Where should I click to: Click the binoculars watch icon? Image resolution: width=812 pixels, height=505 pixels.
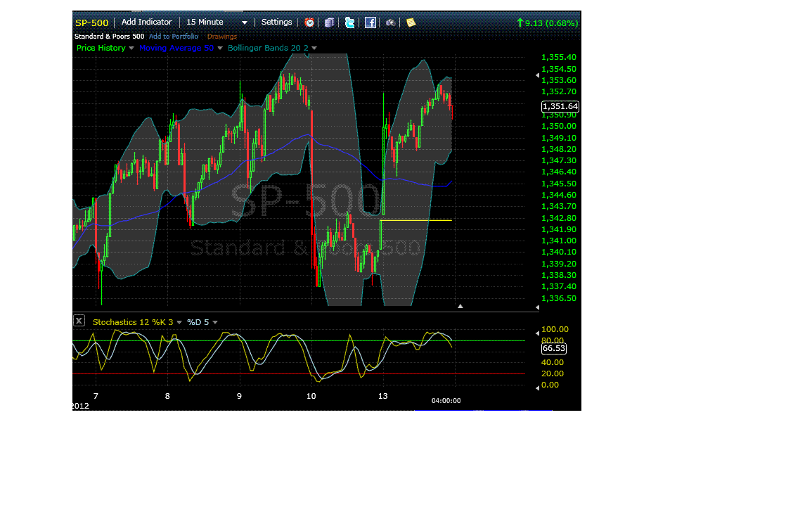390,23
